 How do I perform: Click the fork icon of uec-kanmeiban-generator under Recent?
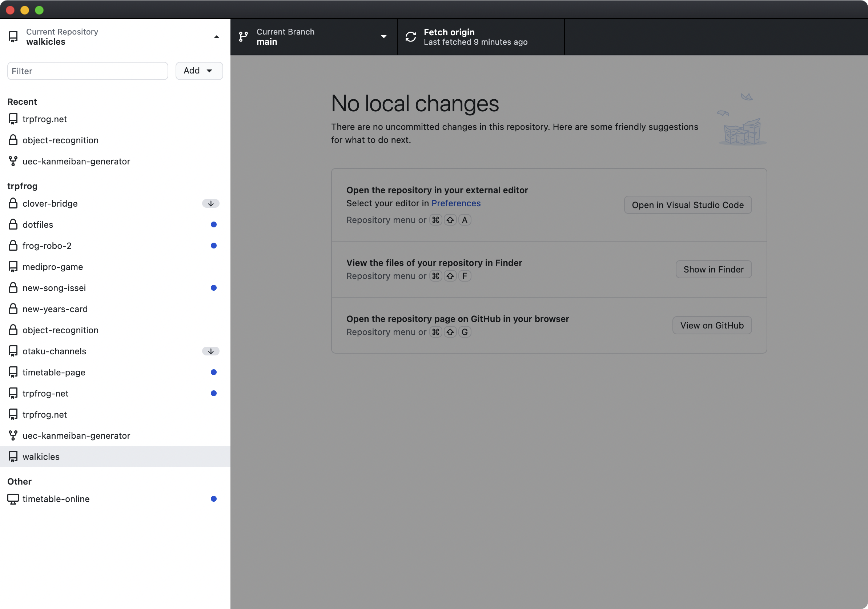tap(13, 162)
